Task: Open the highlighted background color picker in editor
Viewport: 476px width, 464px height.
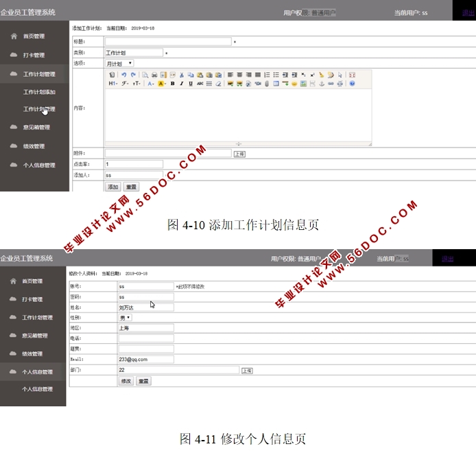Action: click(x=162, y=84)
